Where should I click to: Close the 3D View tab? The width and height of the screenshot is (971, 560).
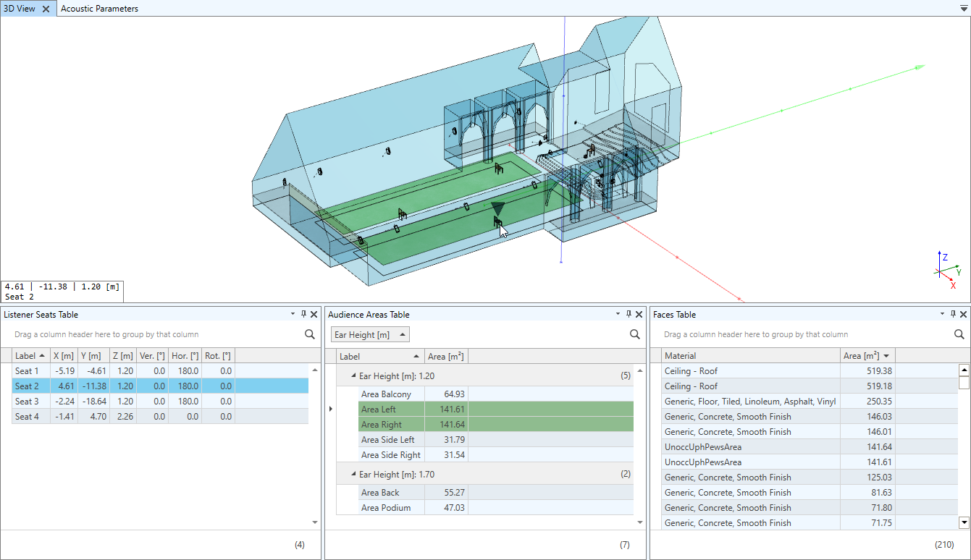pyautogui.click(x=46, y=9)
